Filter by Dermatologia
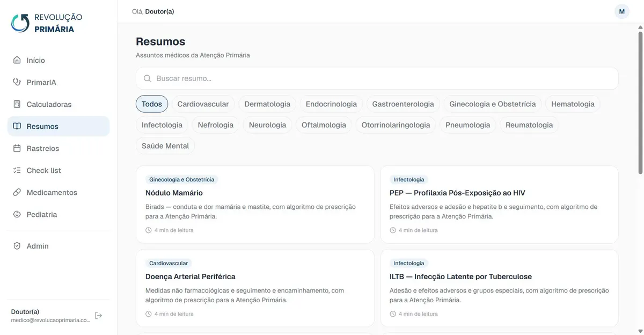This screenshot has width=644, height=335. (x=267, y=104)
